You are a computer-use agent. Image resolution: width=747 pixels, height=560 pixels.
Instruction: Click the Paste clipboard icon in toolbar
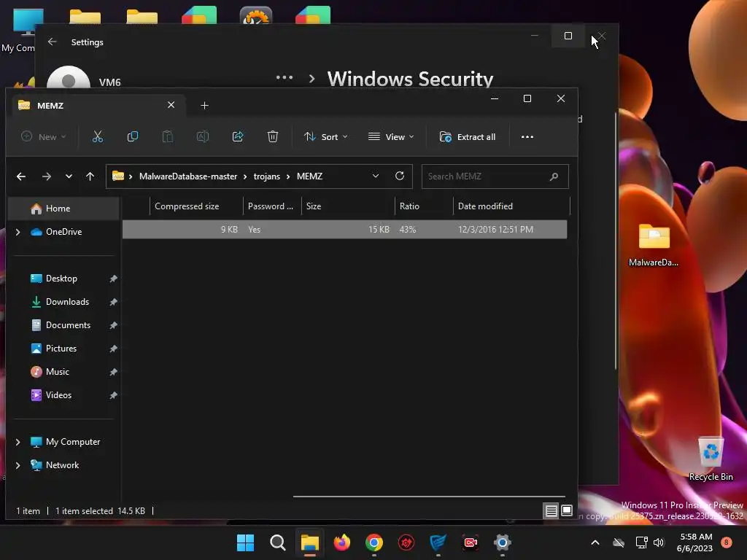[x=168, y=136]
